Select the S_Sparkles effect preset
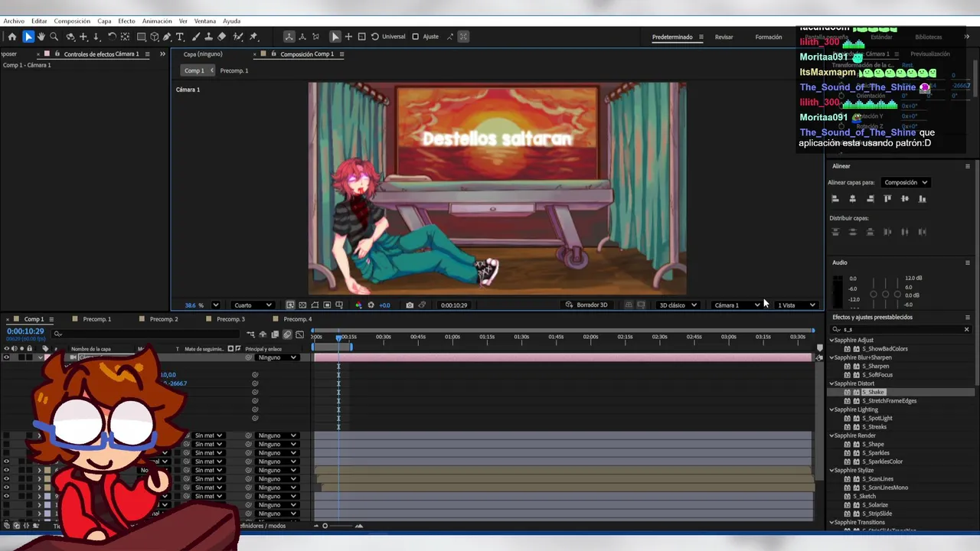This screenshot has height=551, width=980. [x=877, y=453]
